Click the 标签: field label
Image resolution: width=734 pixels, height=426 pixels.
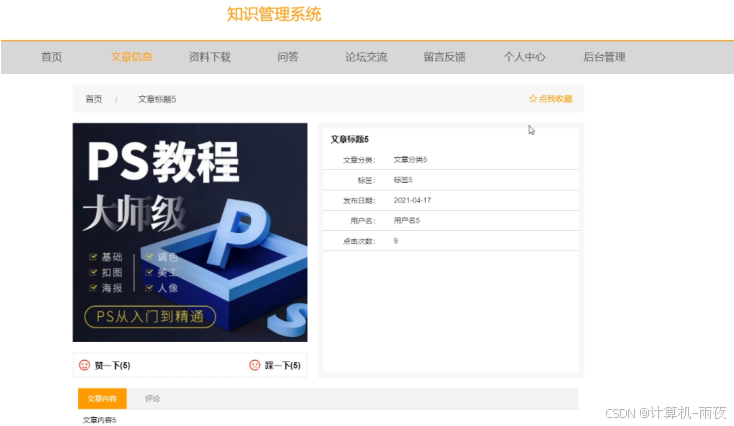tap(367, 180)
